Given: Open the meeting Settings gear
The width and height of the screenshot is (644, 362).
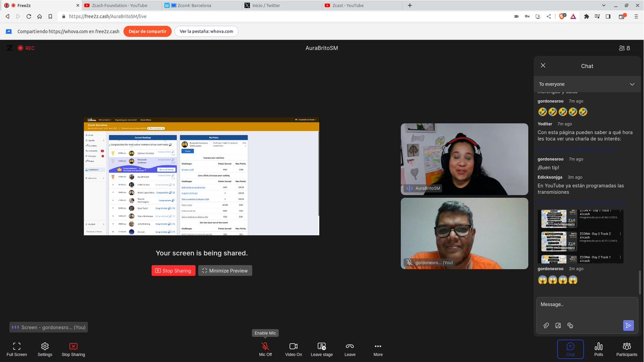Looking at the screenshot, I should point(45,349).
